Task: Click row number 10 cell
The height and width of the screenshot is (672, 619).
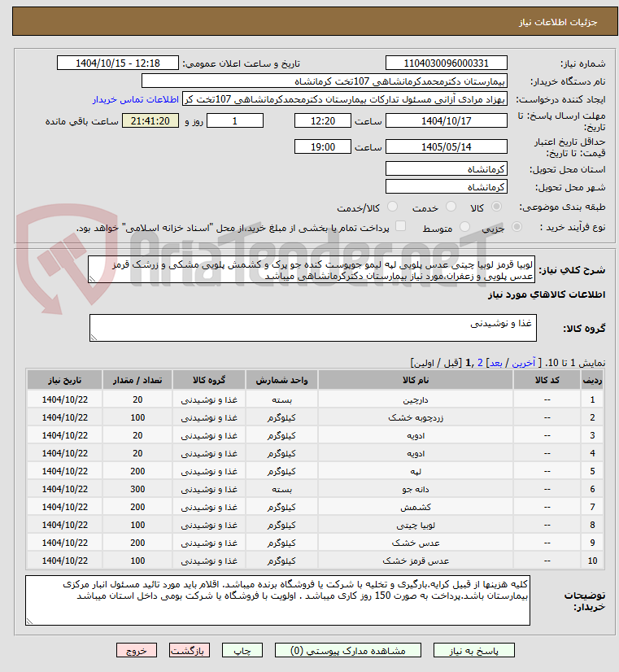Action: (592, 561)
